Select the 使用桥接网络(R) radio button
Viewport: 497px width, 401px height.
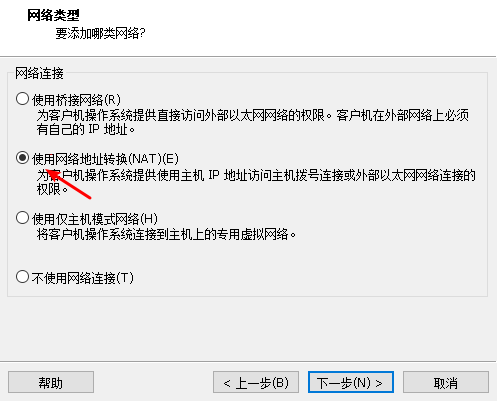tap(22, 99)
